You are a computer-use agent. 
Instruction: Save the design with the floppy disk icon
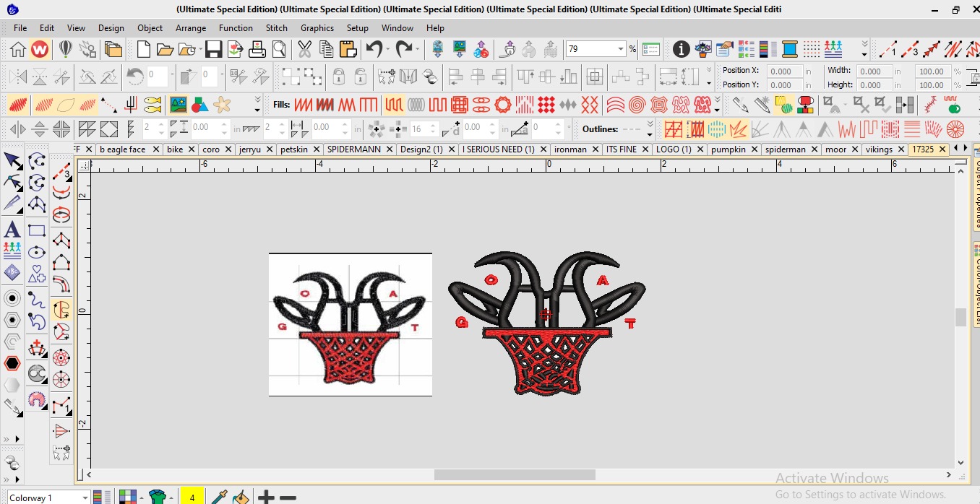pyautogui.click(x=213, y=49)
